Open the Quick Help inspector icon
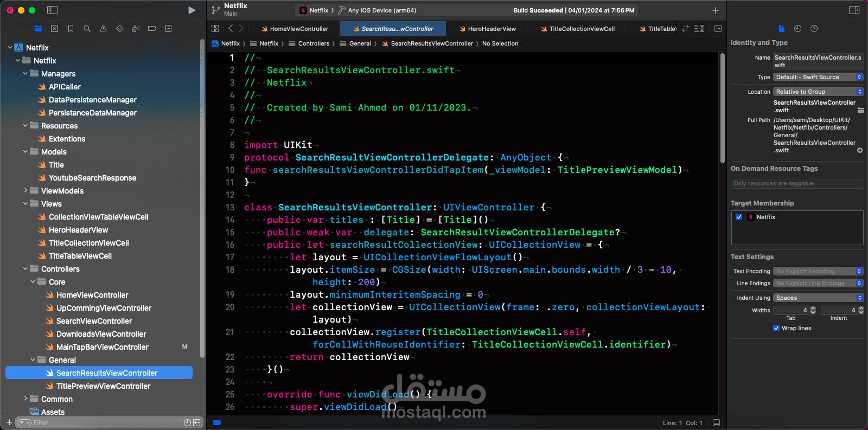Screen dimensions: 868x430 tap(814, 29)
